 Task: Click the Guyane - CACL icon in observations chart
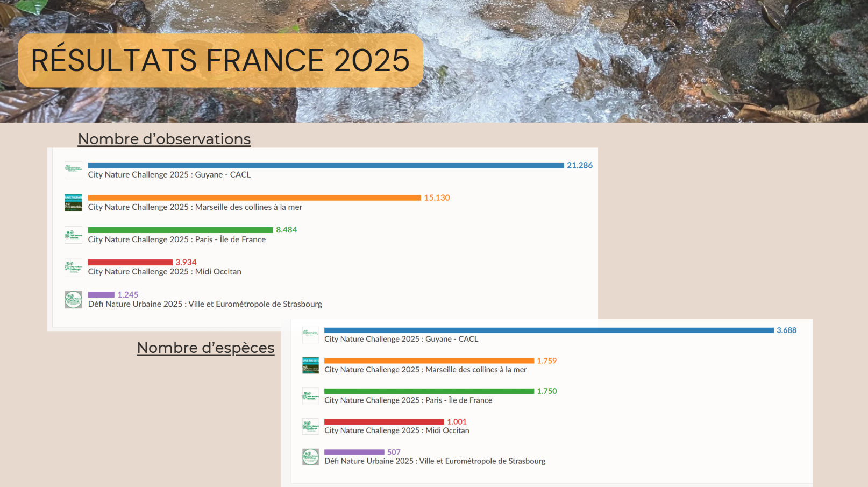[x=73, y=170]
